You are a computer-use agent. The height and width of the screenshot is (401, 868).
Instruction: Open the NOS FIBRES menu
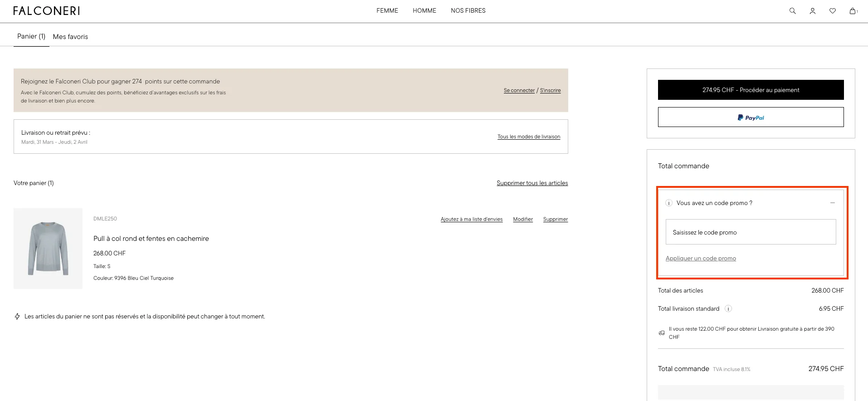[468, 10]
